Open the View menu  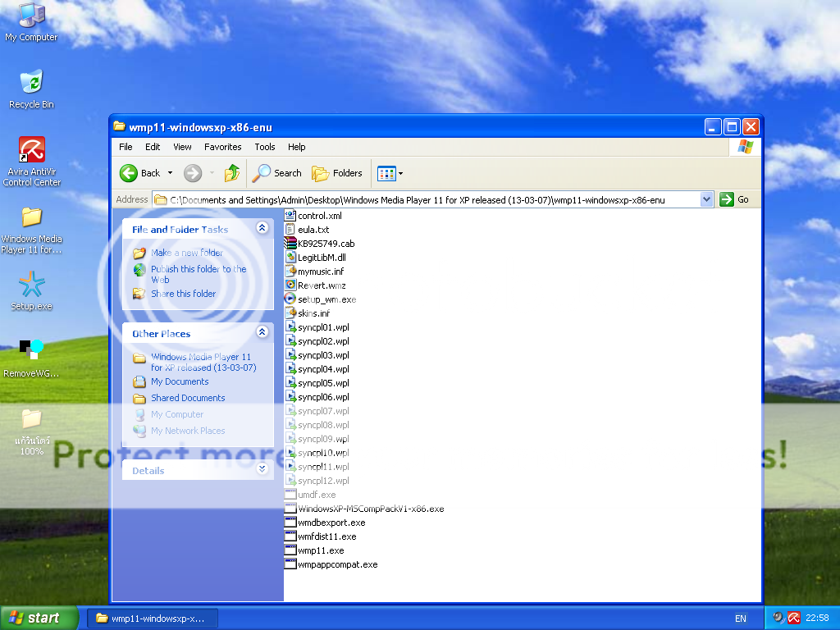click(x=182, y=147)
